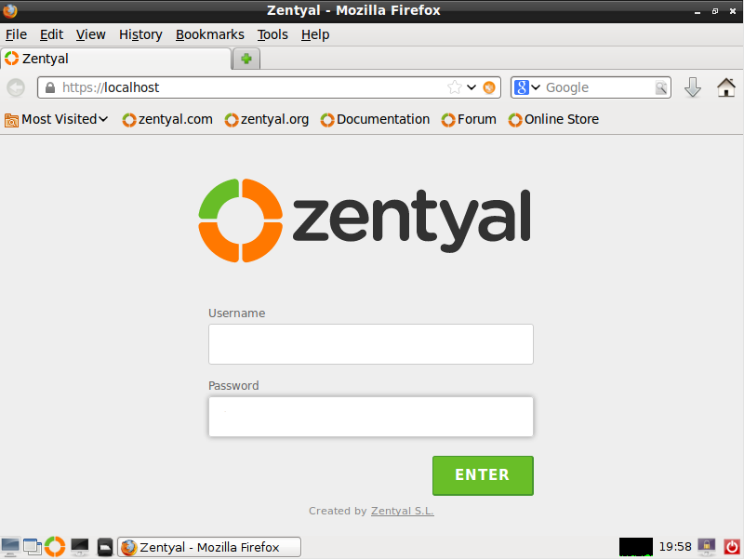This screenshot has height=560, width=744.
Task: Open the Tools menu
Action: pyautogui.click(x=272, y=34)
